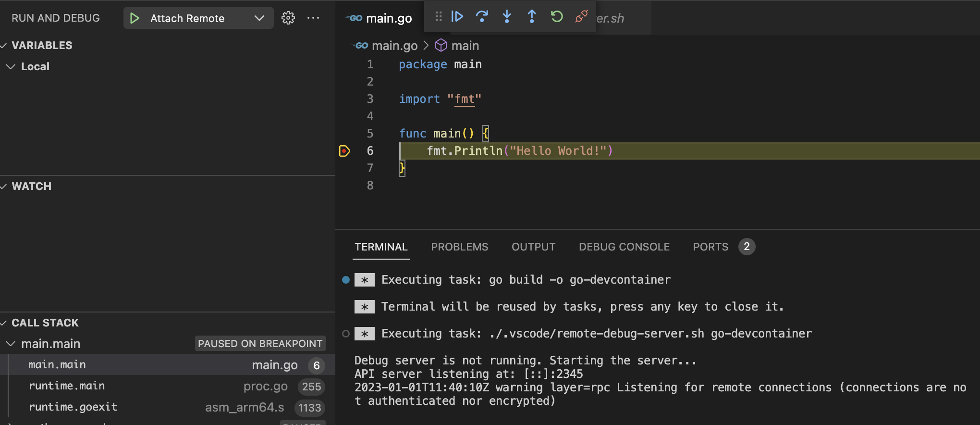Collapse the CALL STACK section
Image resolution: width=980 pixels, height=425 pixels.
[x=4, y=323]
